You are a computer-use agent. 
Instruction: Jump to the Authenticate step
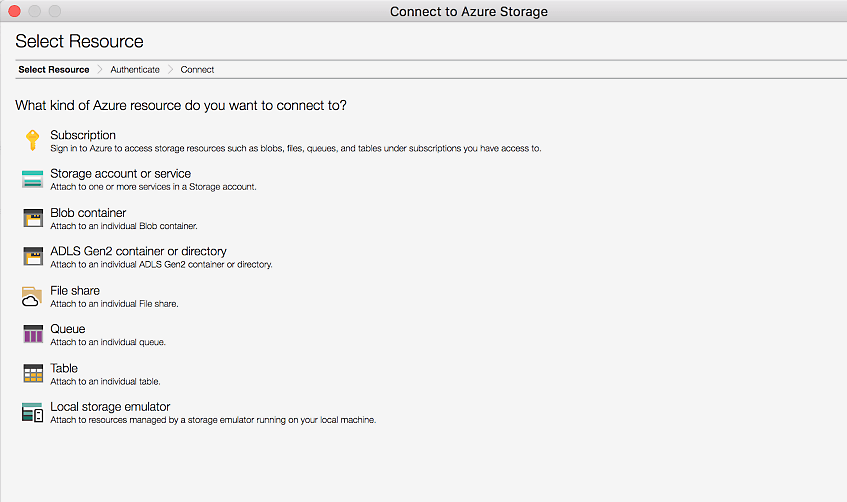(135, 70)
